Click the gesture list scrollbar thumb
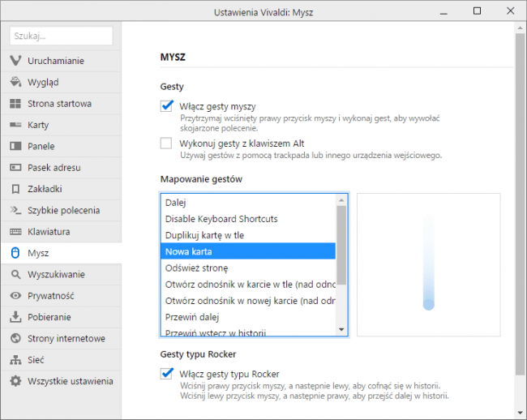527x420 pixels. [x=341, y=245]
